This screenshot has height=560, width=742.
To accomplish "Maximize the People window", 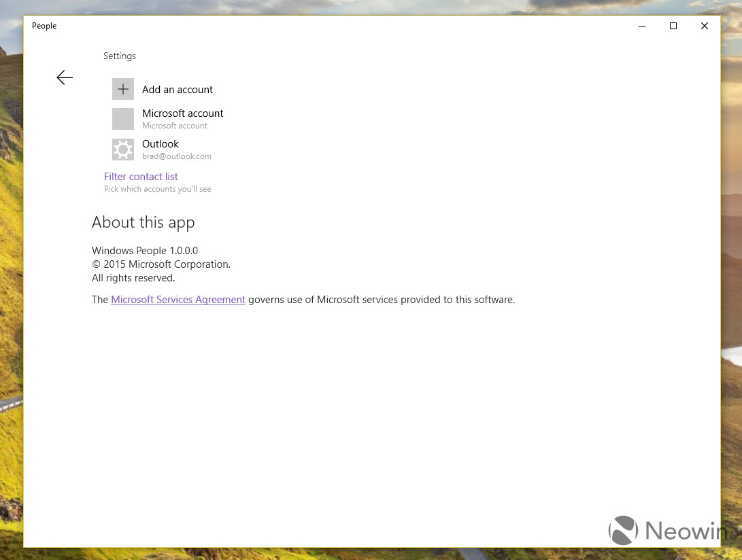I will [673, 26].
